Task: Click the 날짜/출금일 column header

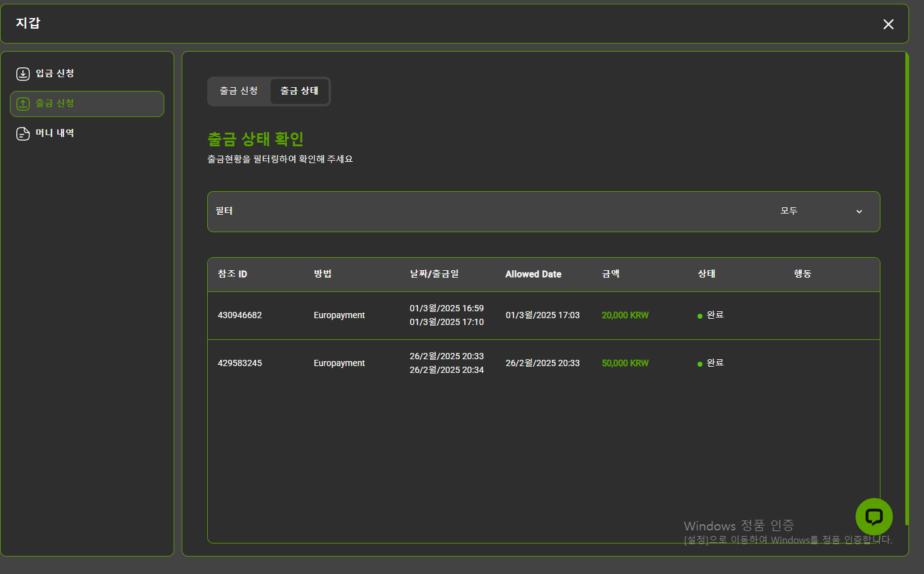Action: point(434,274)
